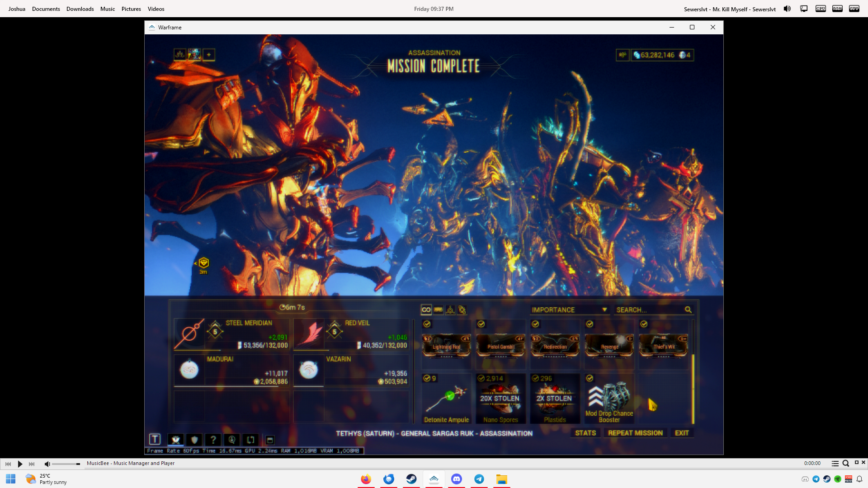Viewport: 868px width, 488px height.
Task: Mute MusicBee with the speaker icon
Action: pyautogui.click(x=47, y=464)
